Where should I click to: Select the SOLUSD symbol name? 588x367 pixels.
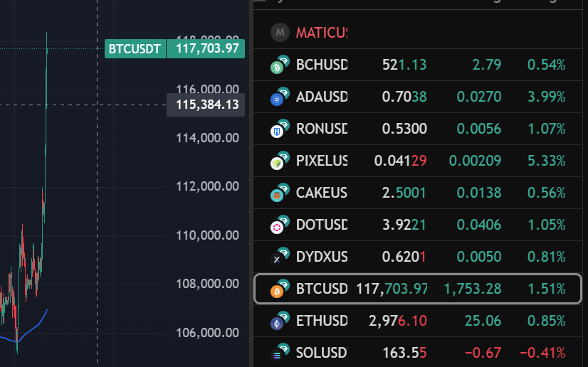point(321,353)
